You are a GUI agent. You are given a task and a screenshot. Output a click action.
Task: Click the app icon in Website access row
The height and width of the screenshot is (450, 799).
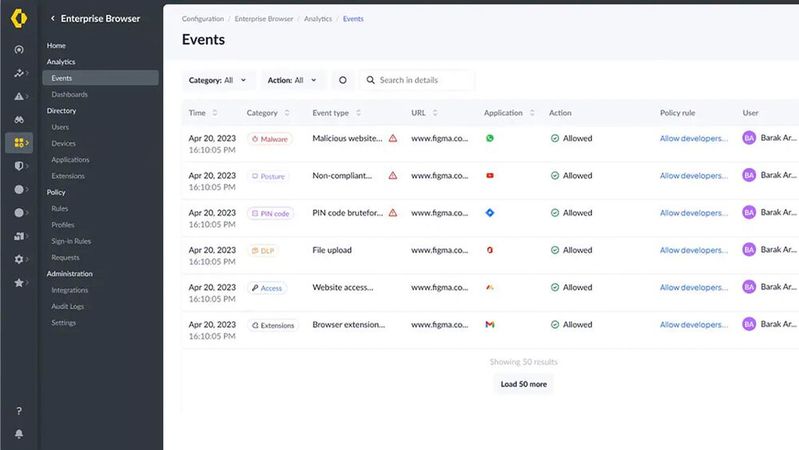[490, 287]
